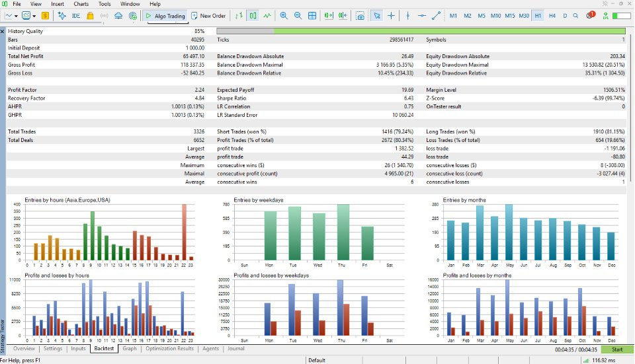The width and height of the screenshot is (635, 364).
Task: Click the green LVL icon
Action: click(x=605, y=16)
